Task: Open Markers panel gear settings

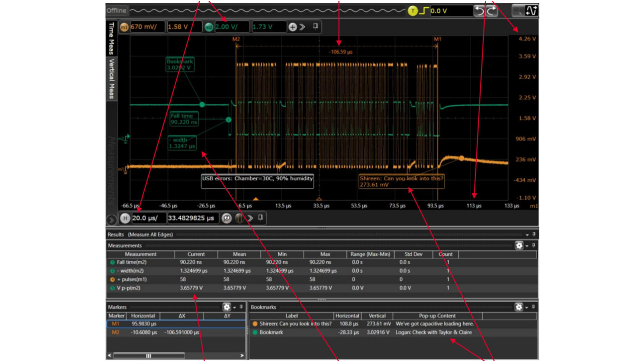Action: click(227, 307)
